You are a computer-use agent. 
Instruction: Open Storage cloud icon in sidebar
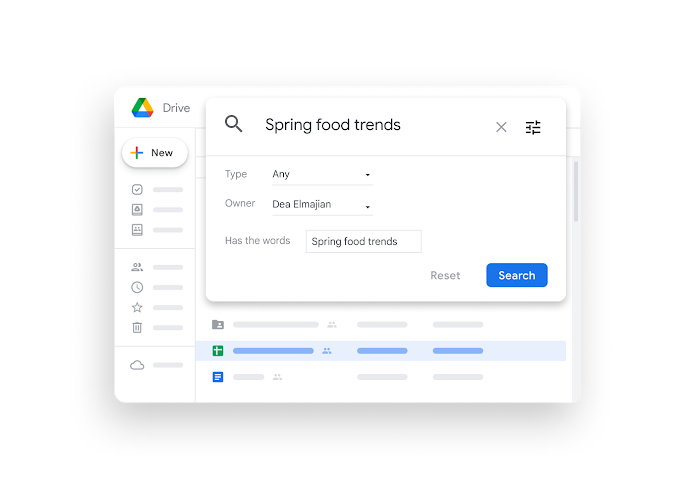[137, 365]
